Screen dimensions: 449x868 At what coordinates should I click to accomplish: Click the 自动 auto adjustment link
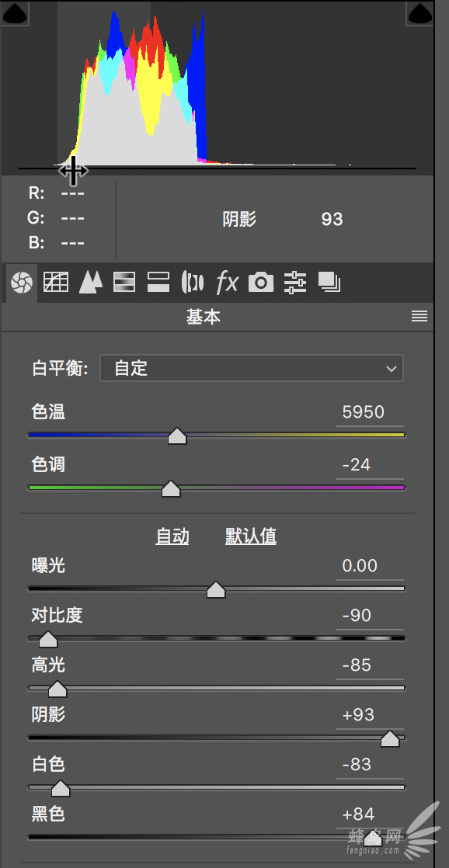point(172,536)
